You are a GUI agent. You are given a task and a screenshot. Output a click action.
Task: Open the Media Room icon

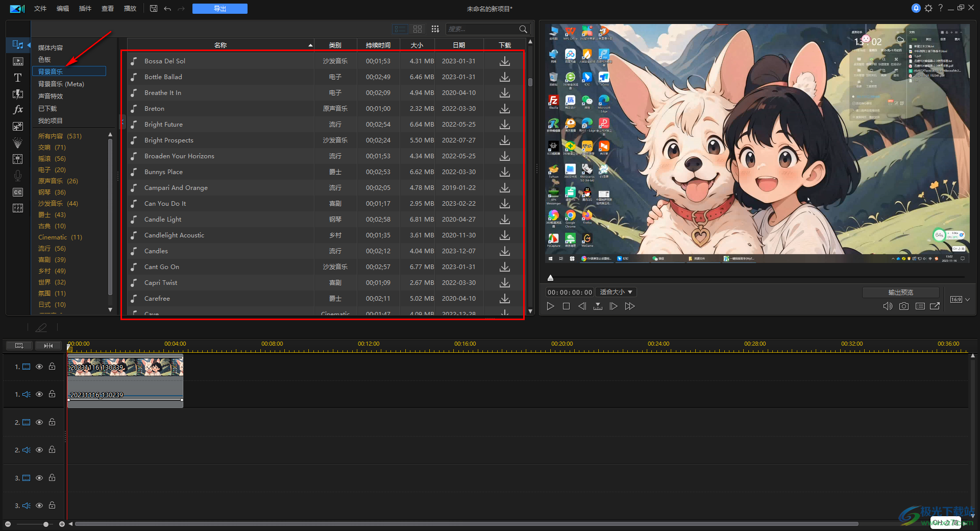(18, 45)
